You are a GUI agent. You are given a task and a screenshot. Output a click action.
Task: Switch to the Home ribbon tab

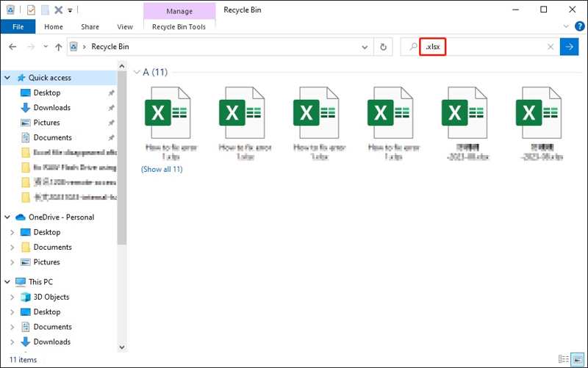pyautogui.click(x=54, y=26)
